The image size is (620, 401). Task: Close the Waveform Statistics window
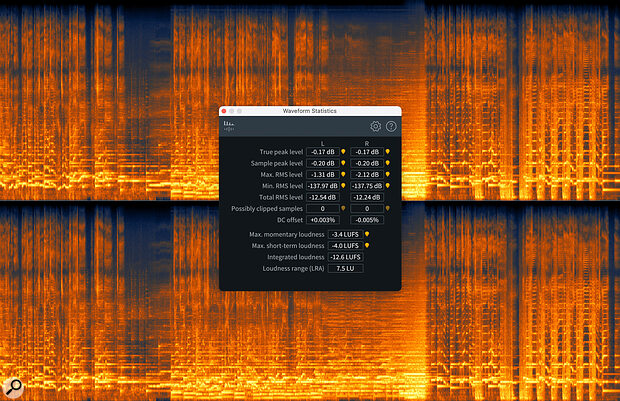coord(225,110)
